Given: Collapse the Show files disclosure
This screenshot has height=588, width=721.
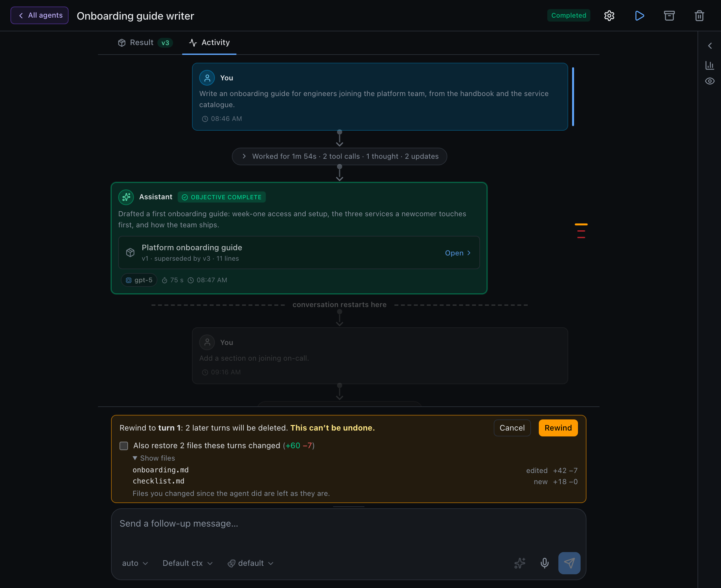Looking at the screenshot, I should (x=154, y=458).
